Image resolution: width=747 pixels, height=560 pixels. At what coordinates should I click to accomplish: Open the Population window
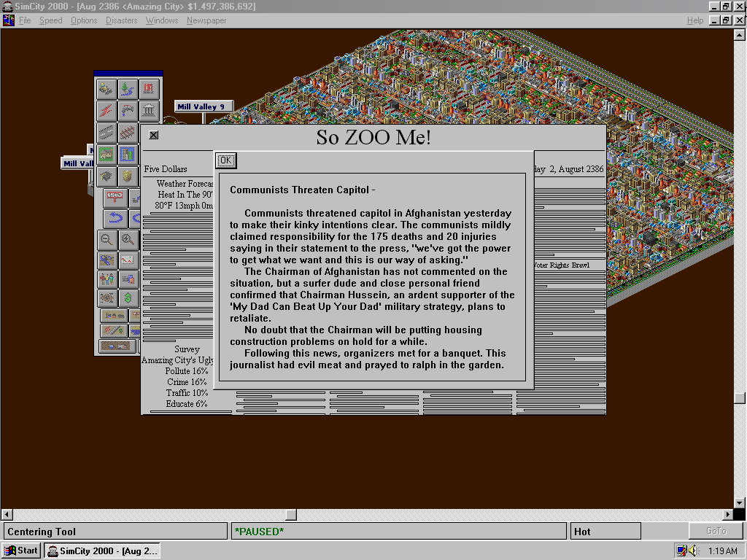107,279
